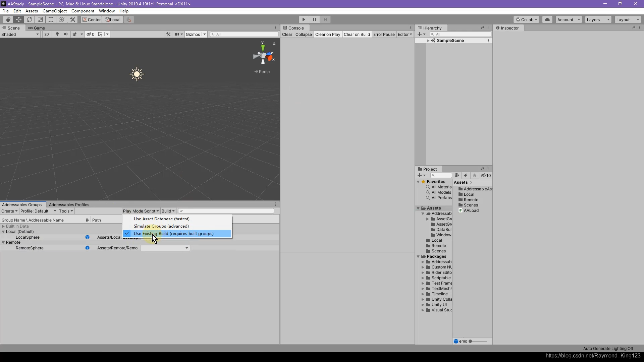This screenshot has width=644, height=362.
Task: Toggle 2D view mode icon
Action: click(46, 34)
